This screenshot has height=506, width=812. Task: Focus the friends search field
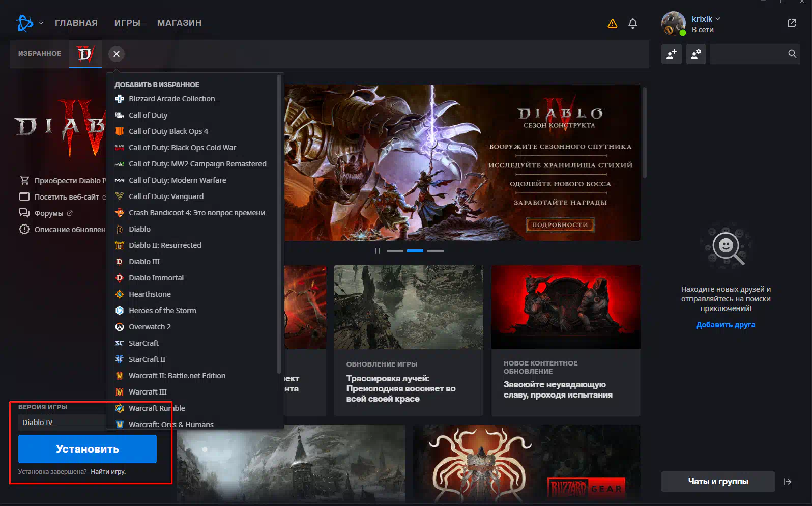point(755,54)
